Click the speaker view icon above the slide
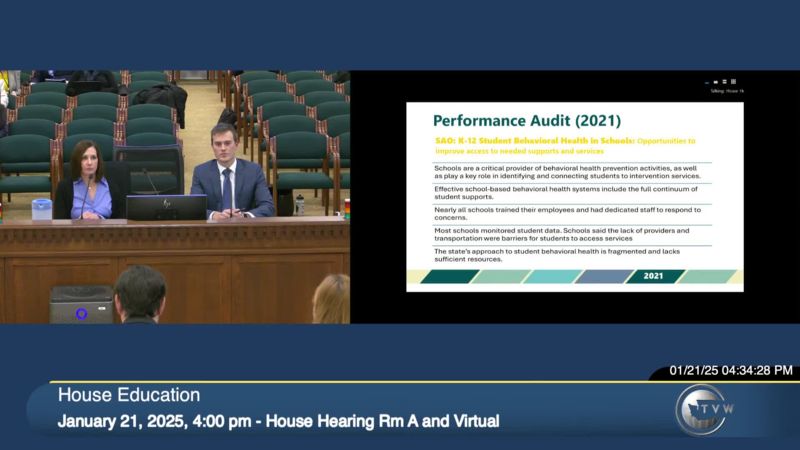Screen dimensions: 800x450 coord(717,81)
